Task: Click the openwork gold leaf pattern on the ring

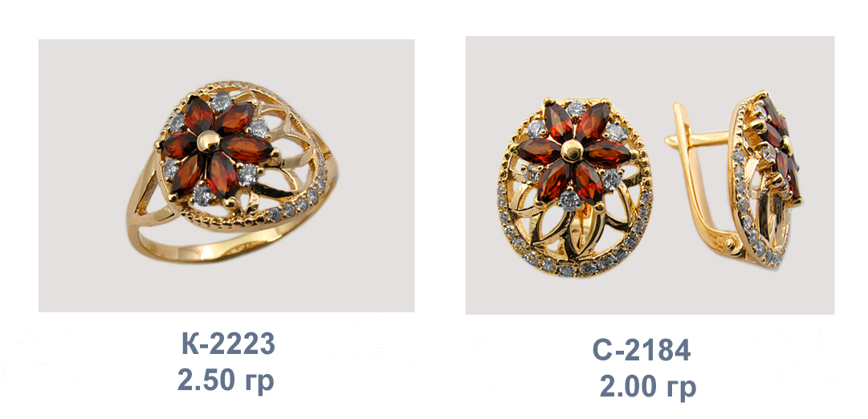Action: coord(277,166)
